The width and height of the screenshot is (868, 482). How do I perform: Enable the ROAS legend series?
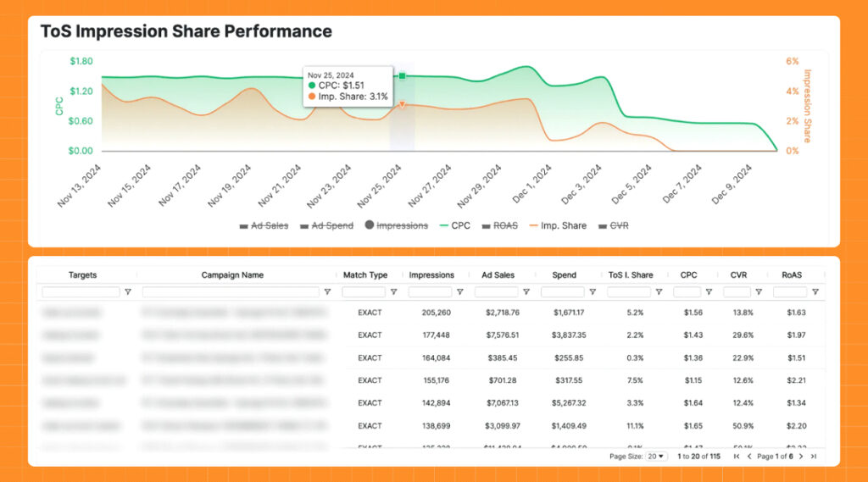click(503, 225)
